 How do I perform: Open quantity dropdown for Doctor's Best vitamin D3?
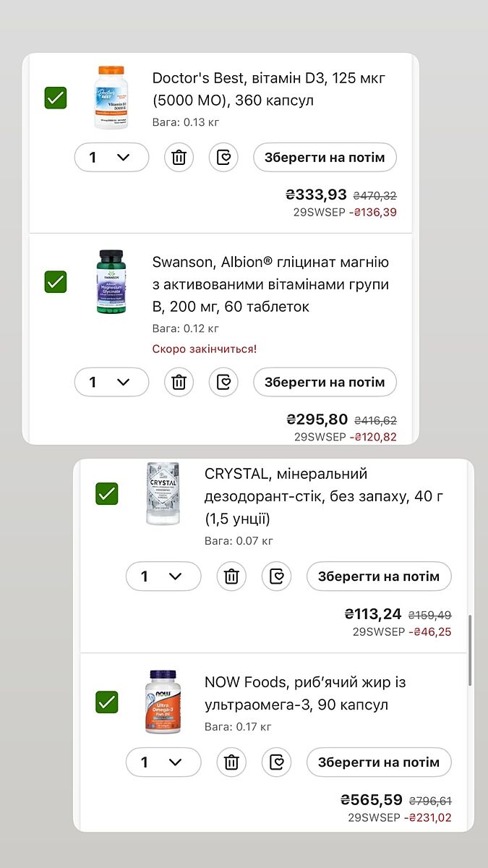pos(111,158)
